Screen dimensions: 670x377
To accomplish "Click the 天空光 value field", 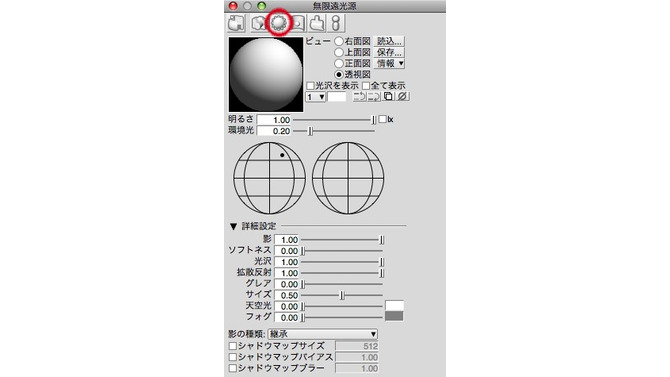I will [x=286, y=307].
